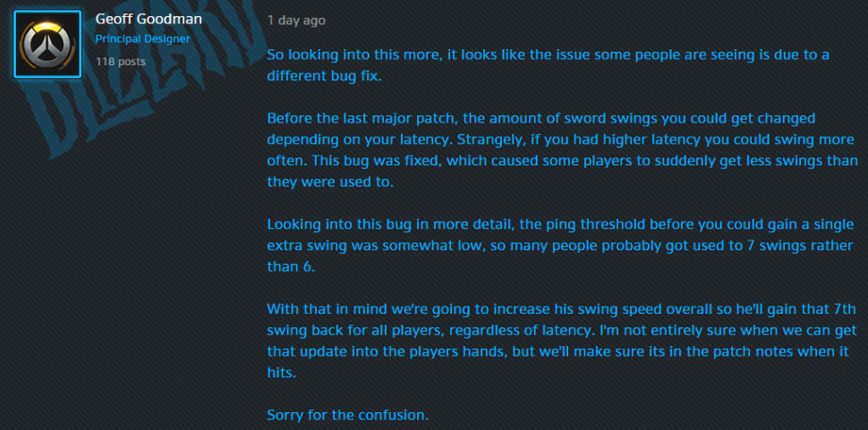Click the 118 posts count

pyautogui.click(x=120, y=62)
